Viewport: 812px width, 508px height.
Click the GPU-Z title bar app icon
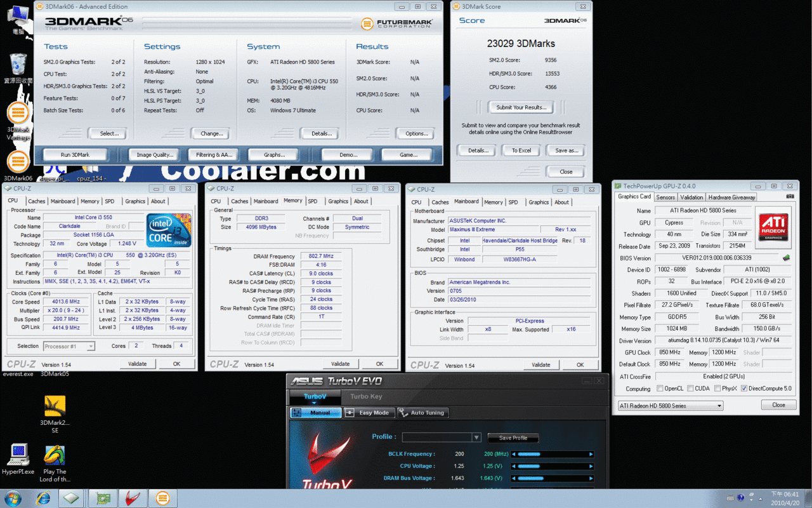point(619,186)
